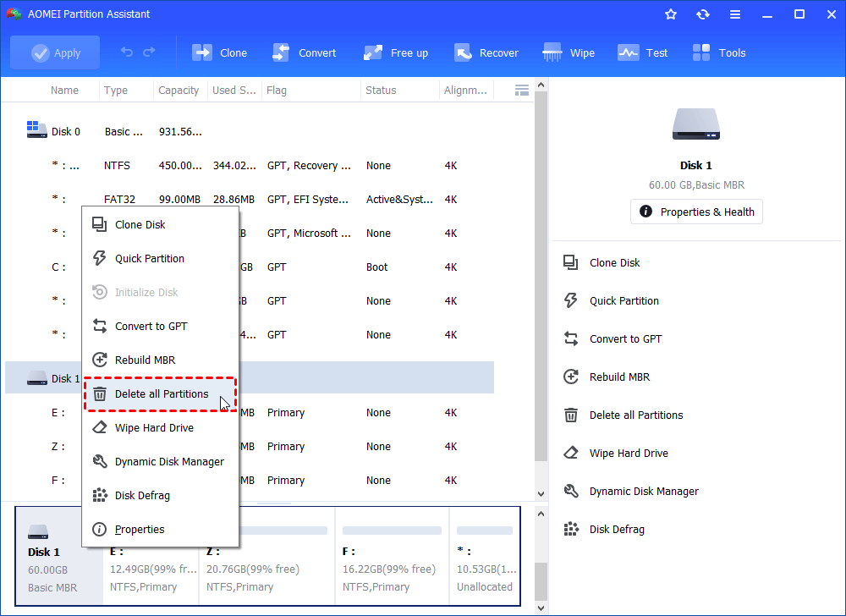Open the Wipe tool in the toolbar

568,52
